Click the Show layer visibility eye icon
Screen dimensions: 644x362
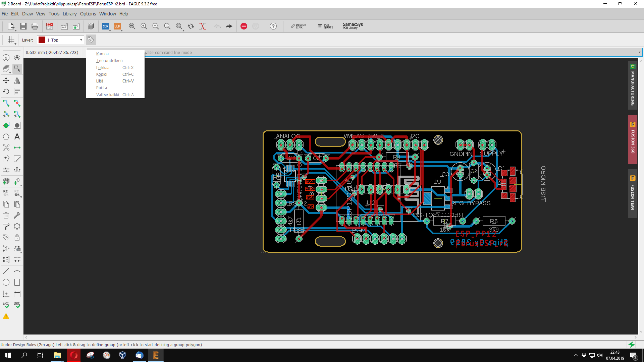(x=17, y=58)
